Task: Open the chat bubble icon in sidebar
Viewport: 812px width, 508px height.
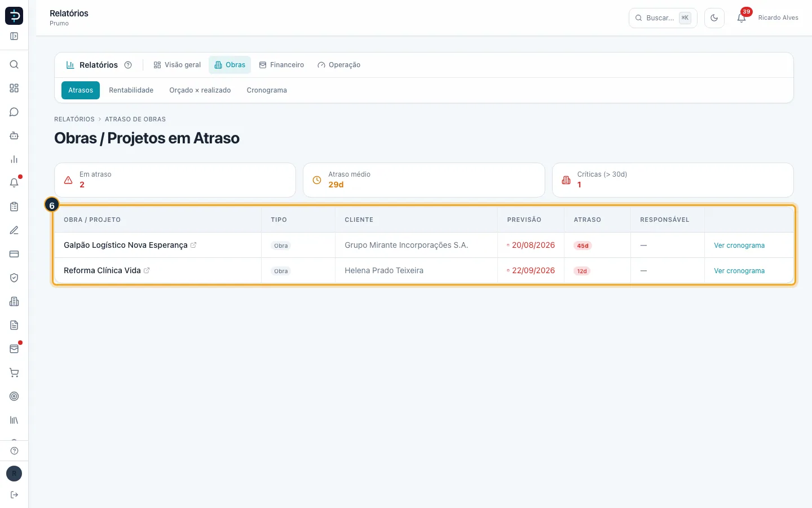Action: tap(14, 112)
